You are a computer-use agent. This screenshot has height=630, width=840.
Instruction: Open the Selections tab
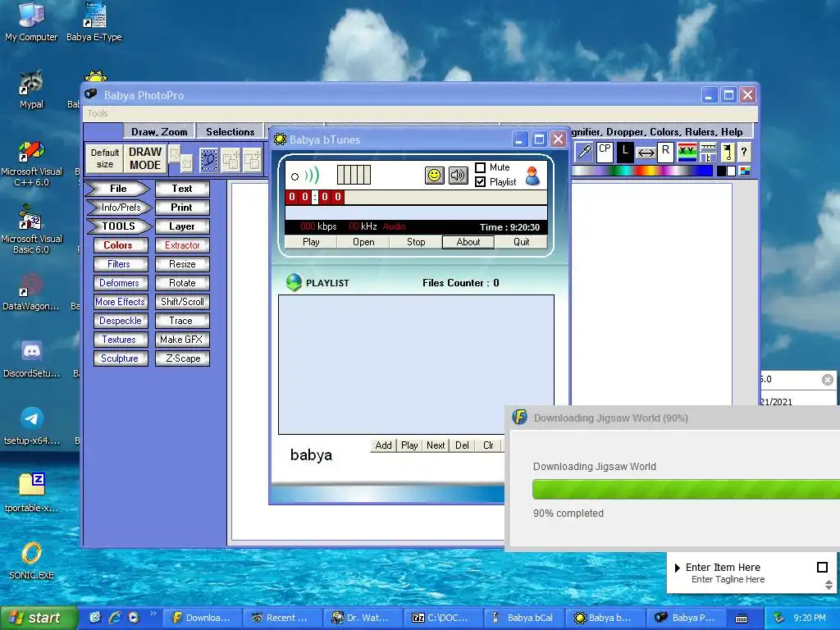pos(231,132)
